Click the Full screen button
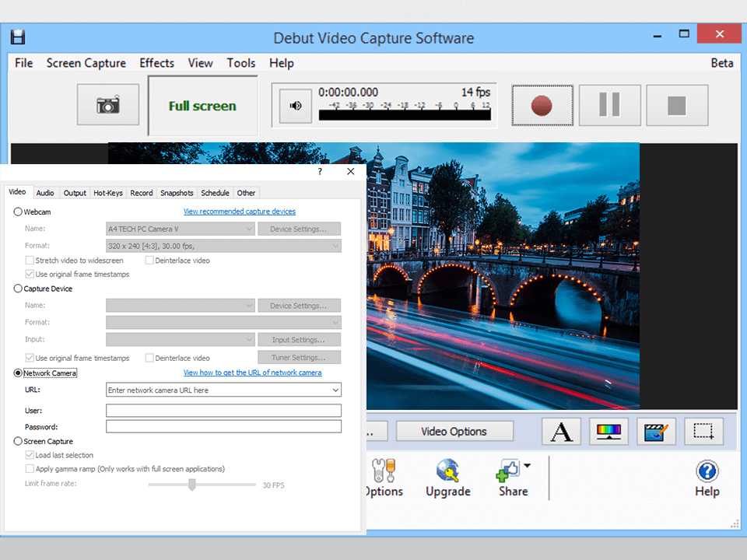747x560 pixels. coord(202,106)
